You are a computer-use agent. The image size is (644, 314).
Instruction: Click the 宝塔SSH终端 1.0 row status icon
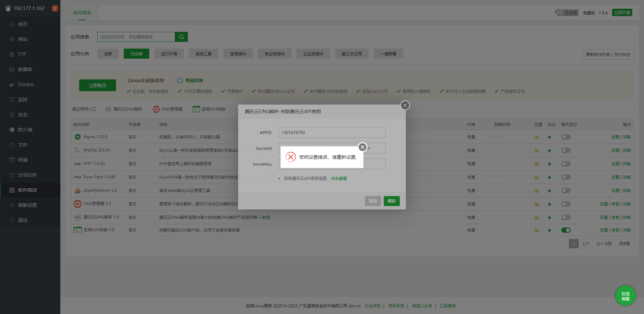[x=550, y=230]
